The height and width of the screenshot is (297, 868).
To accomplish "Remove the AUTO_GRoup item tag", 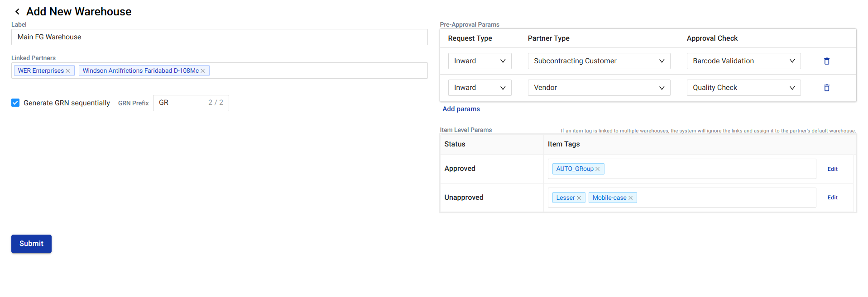I will click(x=598, y=169).
